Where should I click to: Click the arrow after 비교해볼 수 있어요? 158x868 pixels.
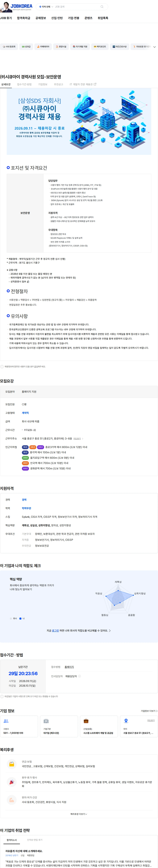point(110,630)
